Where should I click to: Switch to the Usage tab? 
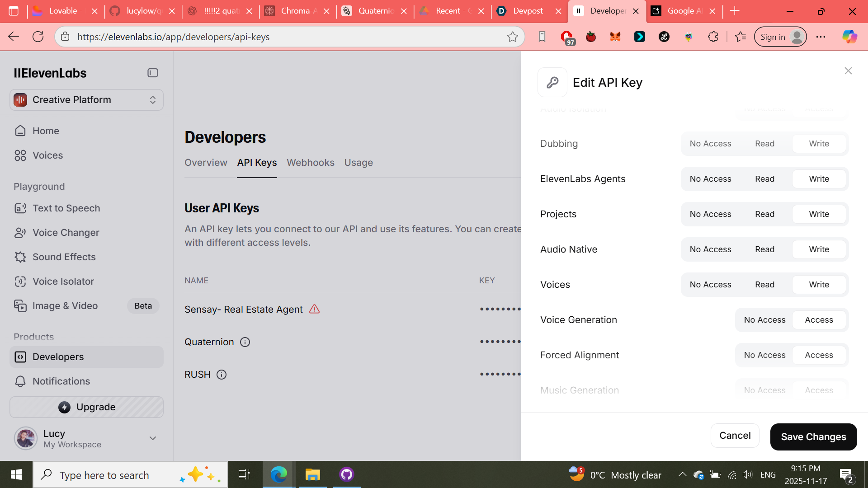(x=358, y=163)
